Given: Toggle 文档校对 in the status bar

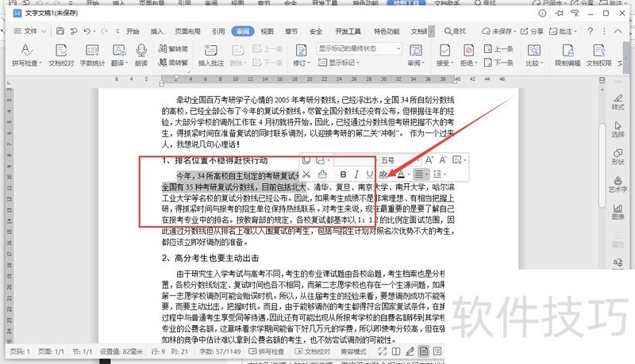Looking at the screenshot, I should pos(312,351).
